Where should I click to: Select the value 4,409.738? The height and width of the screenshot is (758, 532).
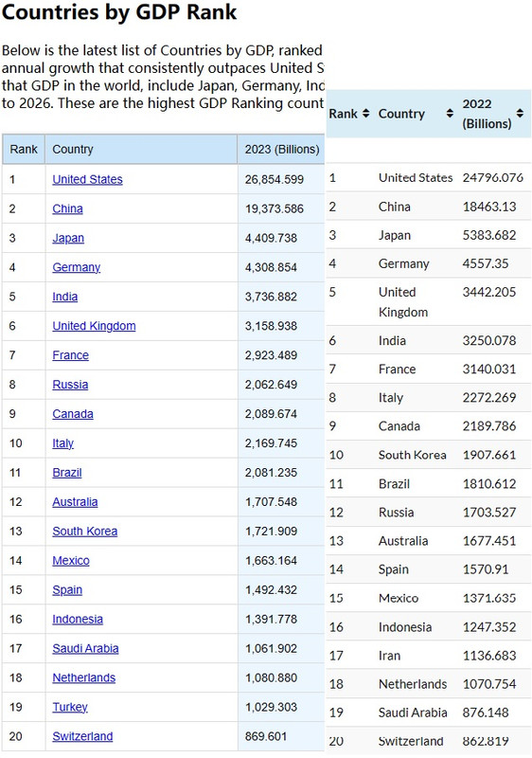coord(271,239)
